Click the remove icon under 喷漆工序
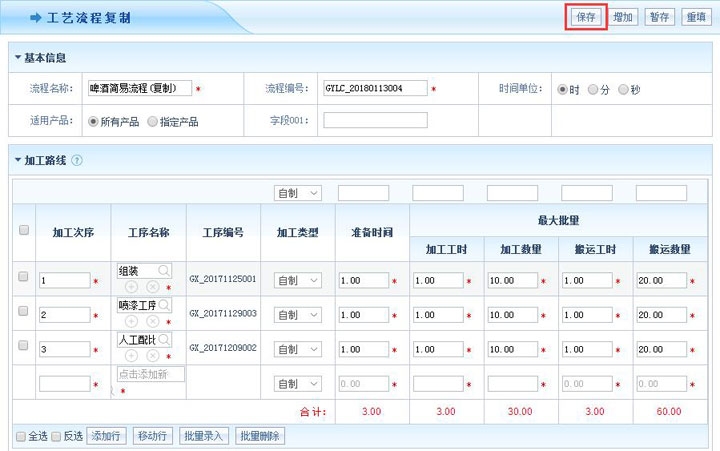 pyautogui.click(x=152, y=321)
